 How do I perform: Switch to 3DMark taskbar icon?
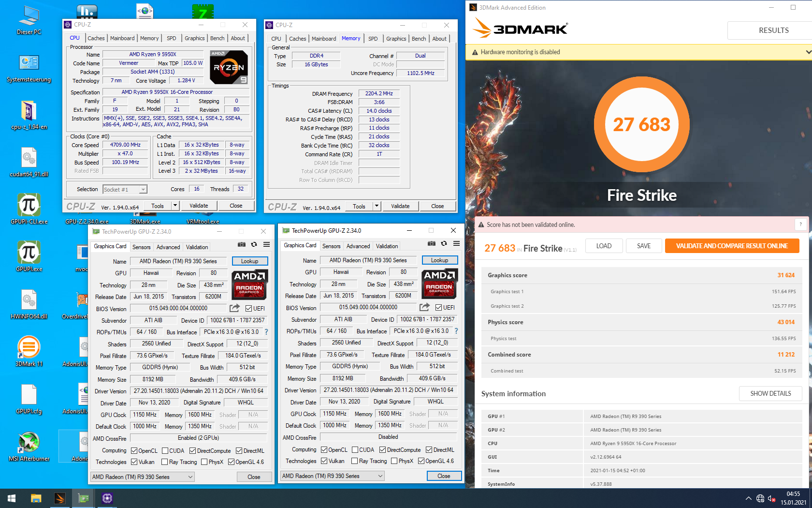pos(60,498)
